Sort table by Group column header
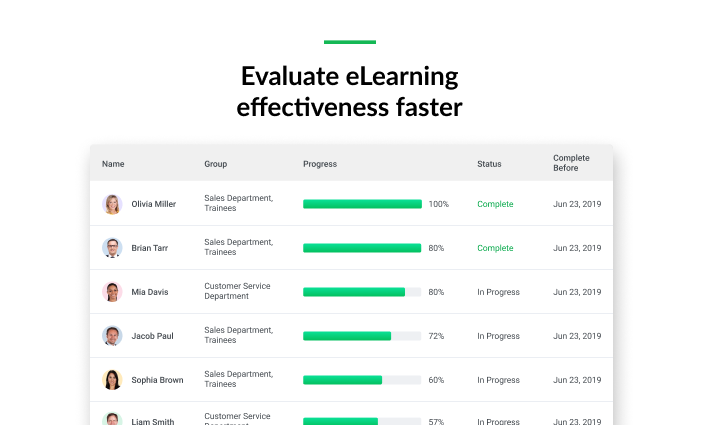Screen dimensions: 706x425 216,164
